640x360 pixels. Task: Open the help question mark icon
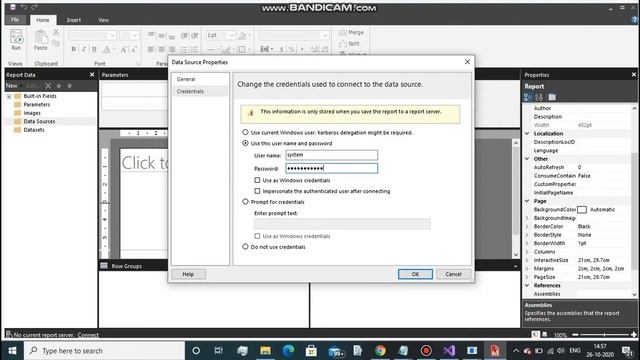pyautogui.click(x=635, y=20)
